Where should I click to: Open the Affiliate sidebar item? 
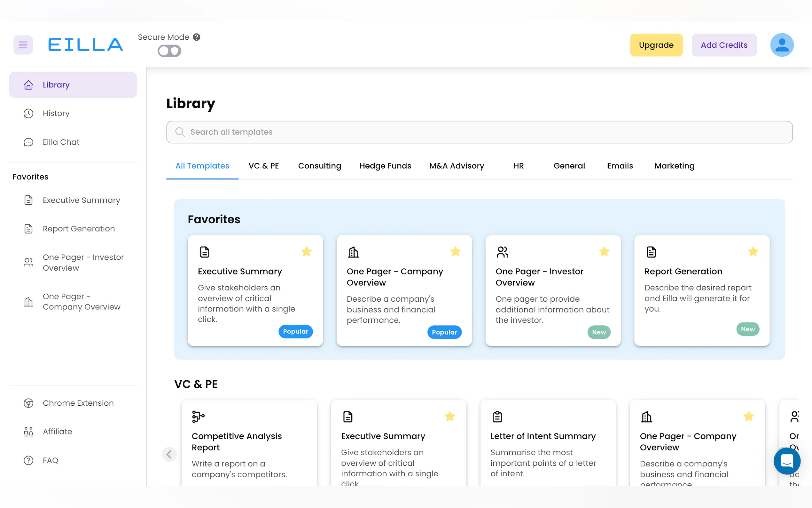(x=58, y=432)
